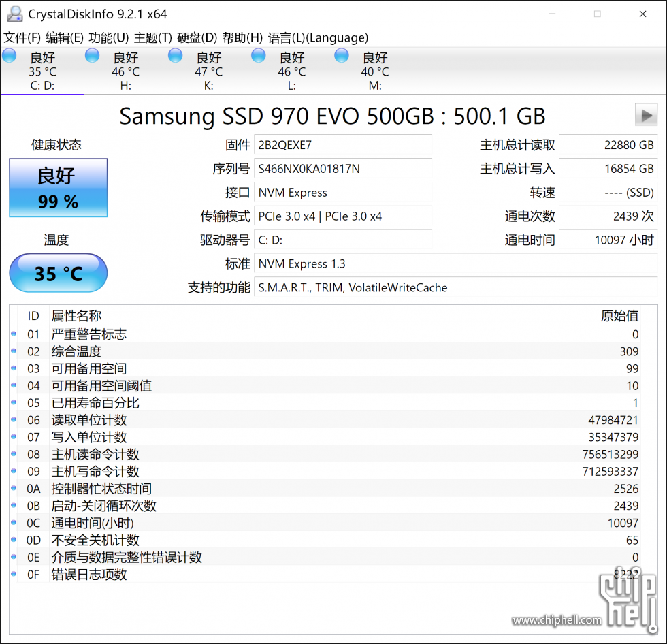667x644 pixels.
Task: Open the 语言(L)(Language) menu
Action: point(319,38)
